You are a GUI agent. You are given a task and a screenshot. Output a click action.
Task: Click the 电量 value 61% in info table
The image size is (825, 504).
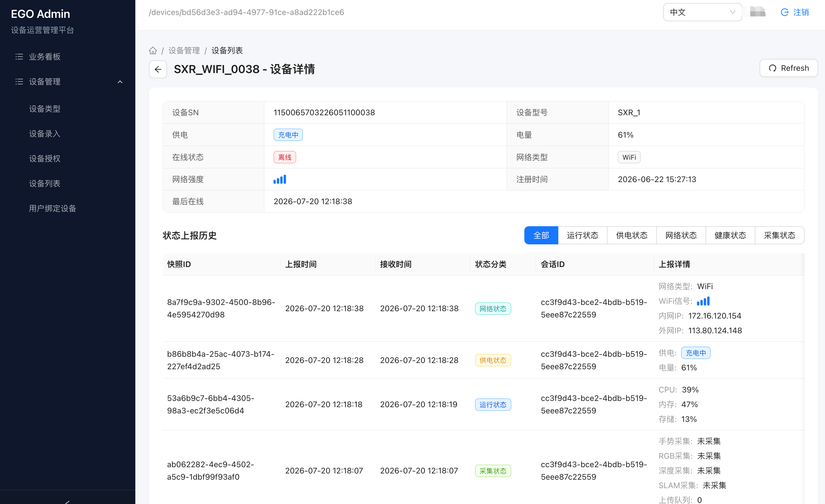click(x=625, y=134)
